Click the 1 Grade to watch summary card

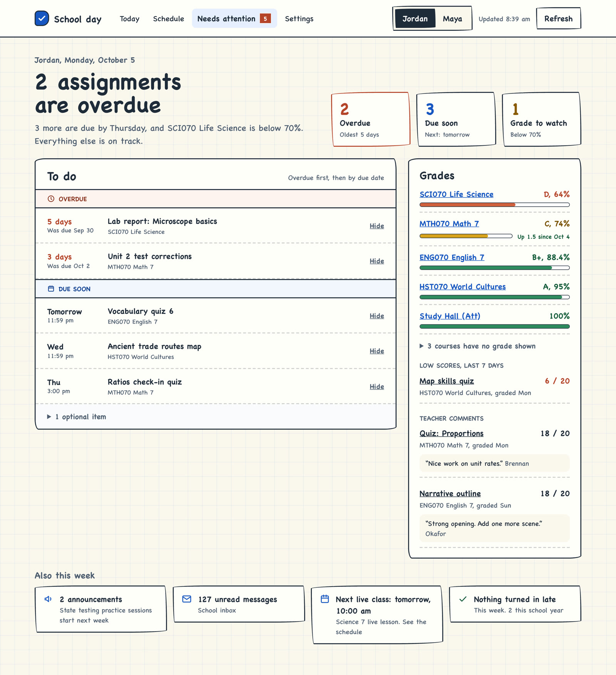coord(542,119)
